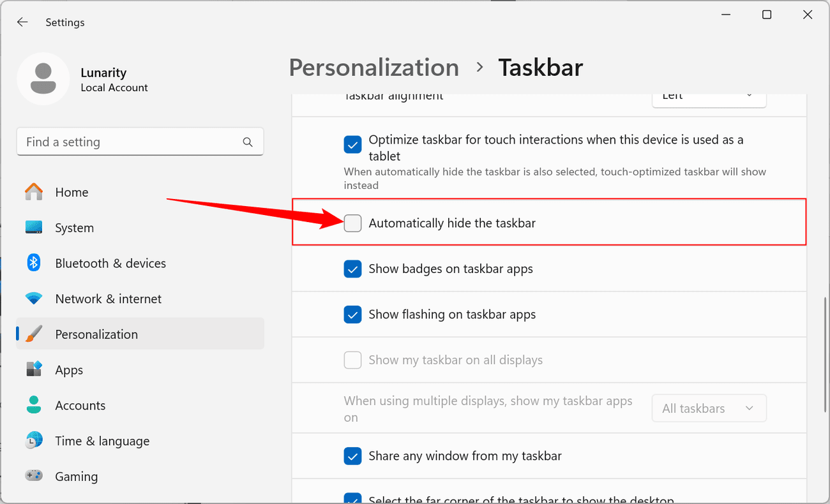Click the Accounts person icon
The image size is (830, 504).
(34, 405)
